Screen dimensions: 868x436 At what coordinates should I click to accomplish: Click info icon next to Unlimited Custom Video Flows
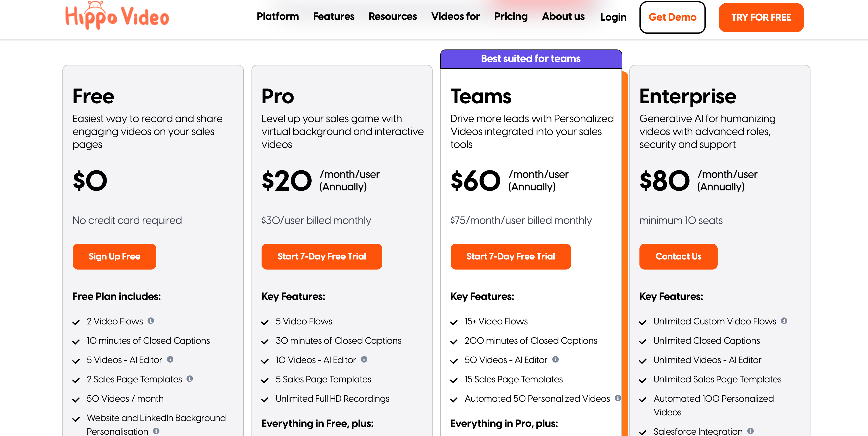point(784,321)
